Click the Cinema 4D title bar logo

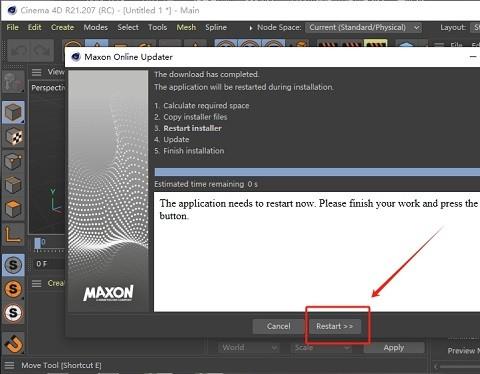click(12, 10)
